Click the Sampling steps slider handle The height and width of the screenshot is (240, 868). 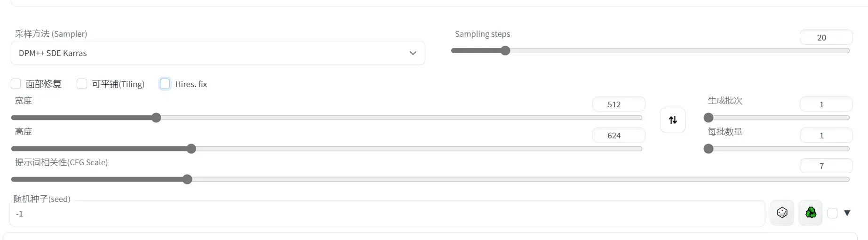[505, 51]
